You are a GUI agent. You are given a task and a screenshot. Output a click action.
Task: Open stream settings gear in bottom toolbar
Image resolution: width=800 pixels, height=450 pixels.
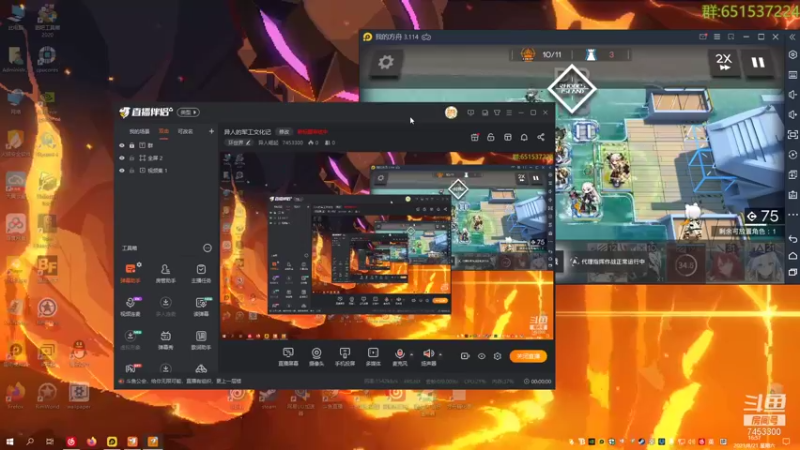497,356
